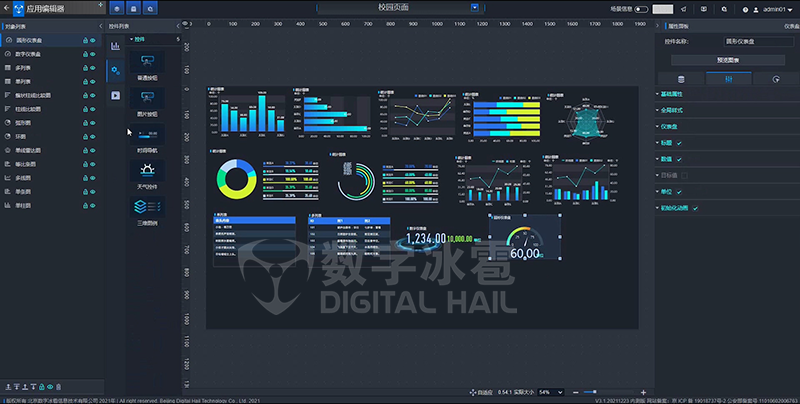Click the 自适应 fit-to-screen icon

472,392
